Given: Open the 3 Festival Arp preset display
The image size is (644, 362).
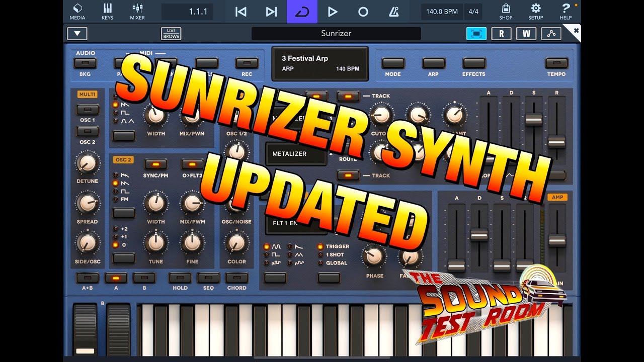Looking at the screenshot, I should pos(320,63).
